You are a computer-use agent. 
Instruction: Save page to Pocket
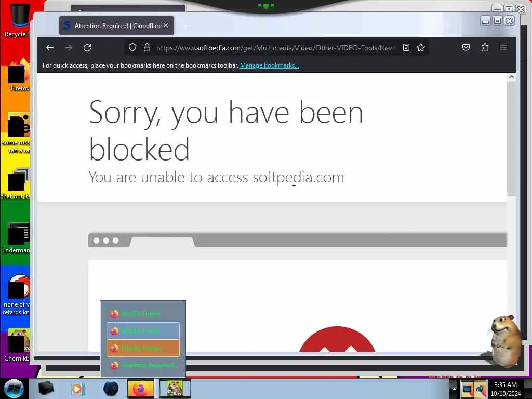click(x=466, y=47)
